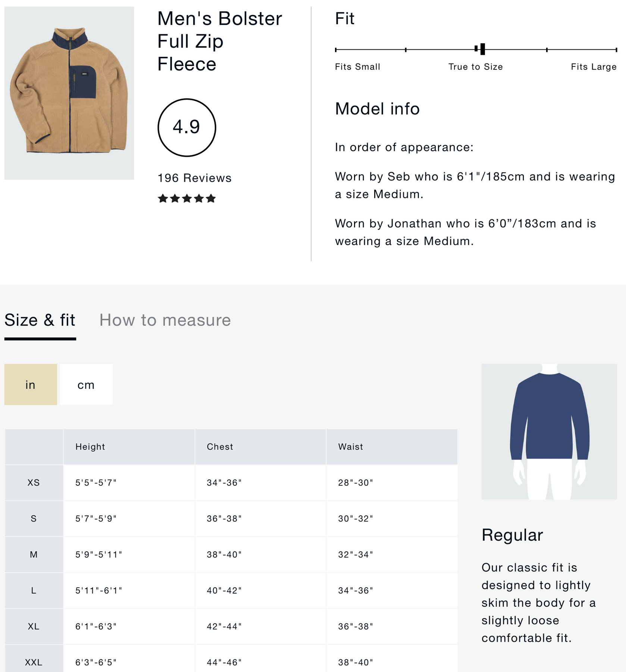Click the Fits Small label

tap(357, 67)
